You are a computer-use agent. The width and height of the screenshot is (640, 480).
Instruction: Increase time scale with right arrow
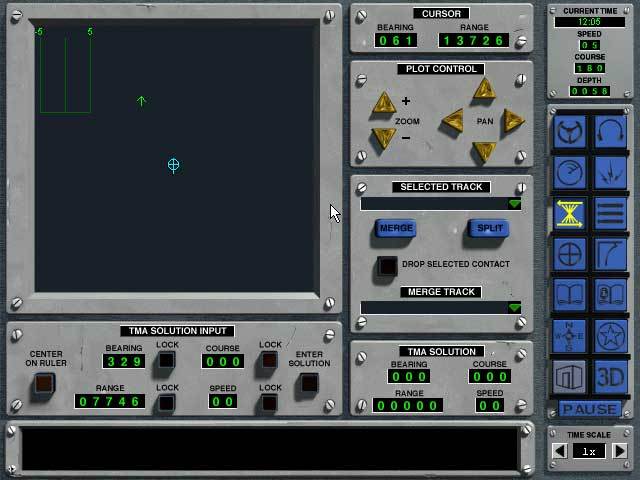click(620, 451)
